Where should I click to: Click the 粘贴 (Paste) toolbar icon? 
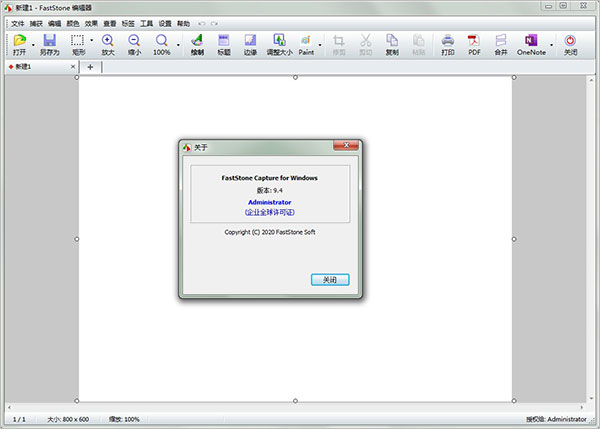[x=419, y=40]
